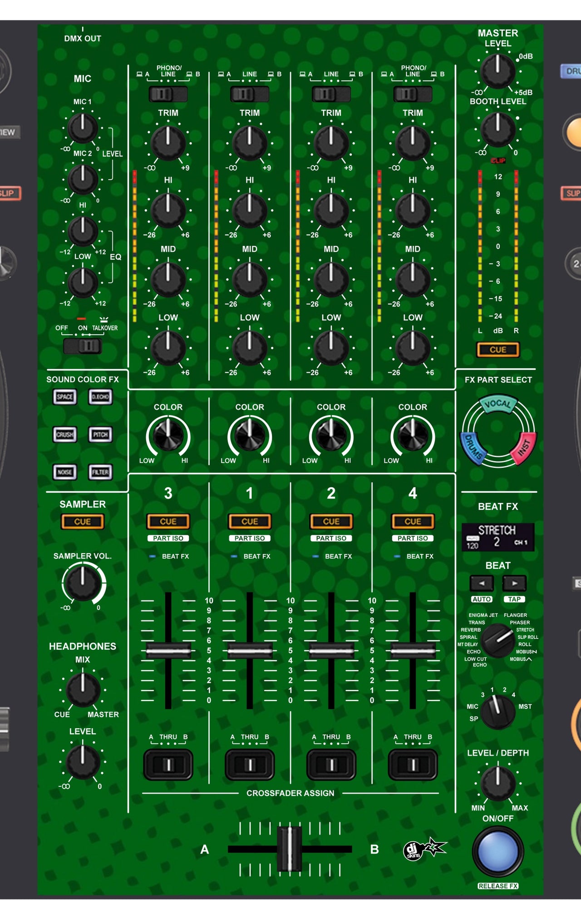The height and width of the screenshot is (924, 581).
Task: Click the mic OFF/ON/TALKOVER switch
Action: click(83, 346)
